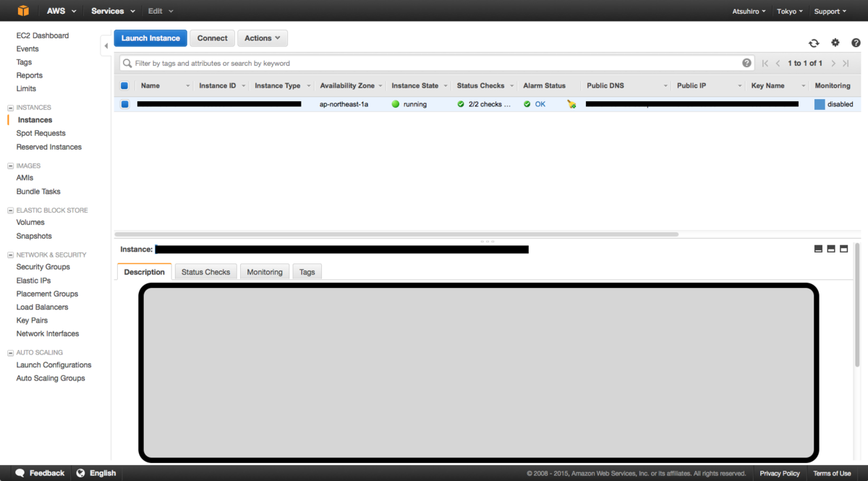Open the Actions dropdown button
This screenshot has height=481, width=868.
(263, 38)
